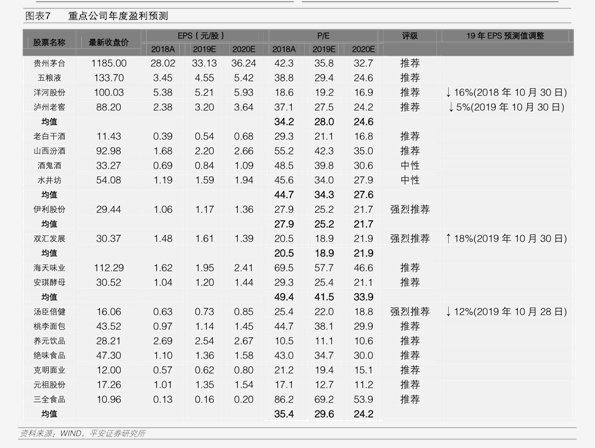Viewport: 595px width, 448px height.
Task: Click the EPS（元/股）header
Action: pos(201,36)
